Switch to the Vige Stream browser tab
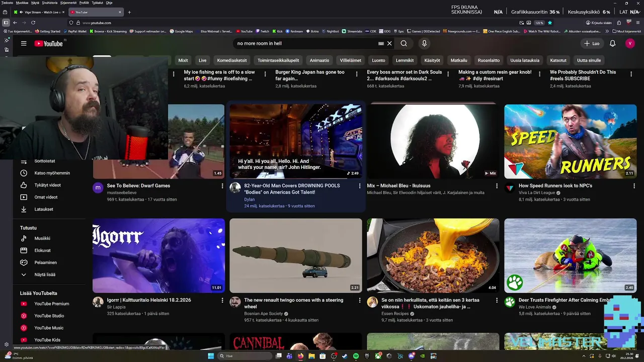644x362 pixels. coord(39,12)
